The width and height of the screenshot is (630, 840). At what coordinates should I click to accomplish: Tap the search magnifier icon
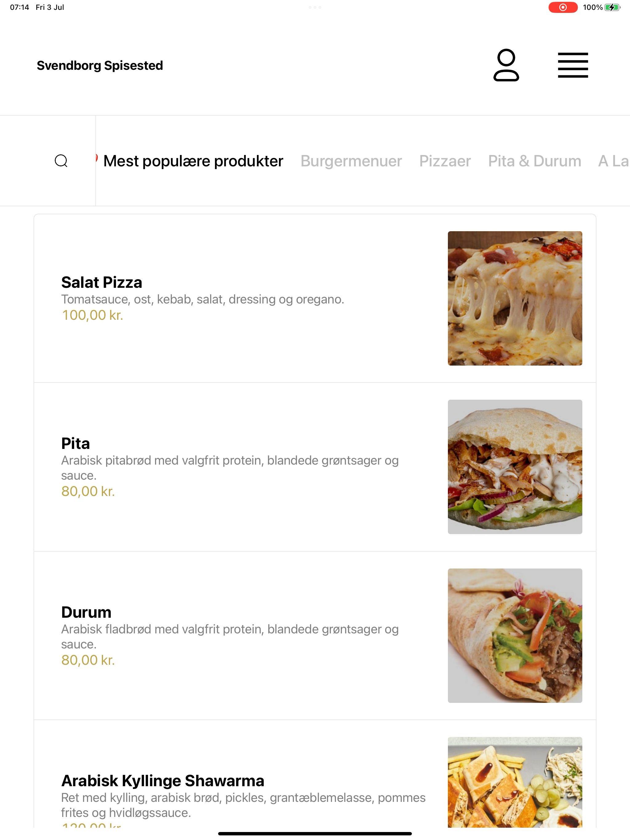61,160
